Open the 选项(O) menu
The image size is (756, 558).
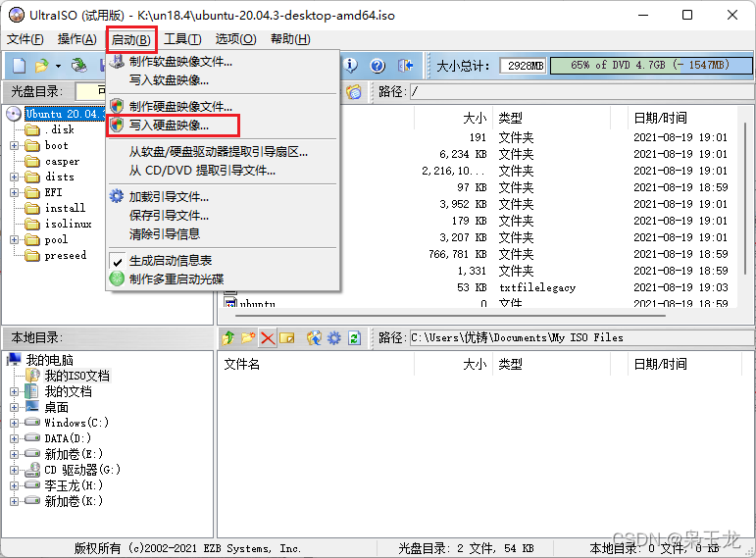pyautogui.click(x=235, y=39)
